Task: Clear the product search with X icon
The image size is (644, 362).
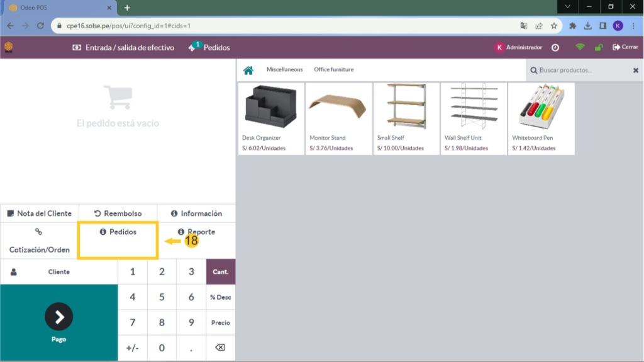Action: click(635, 71)
